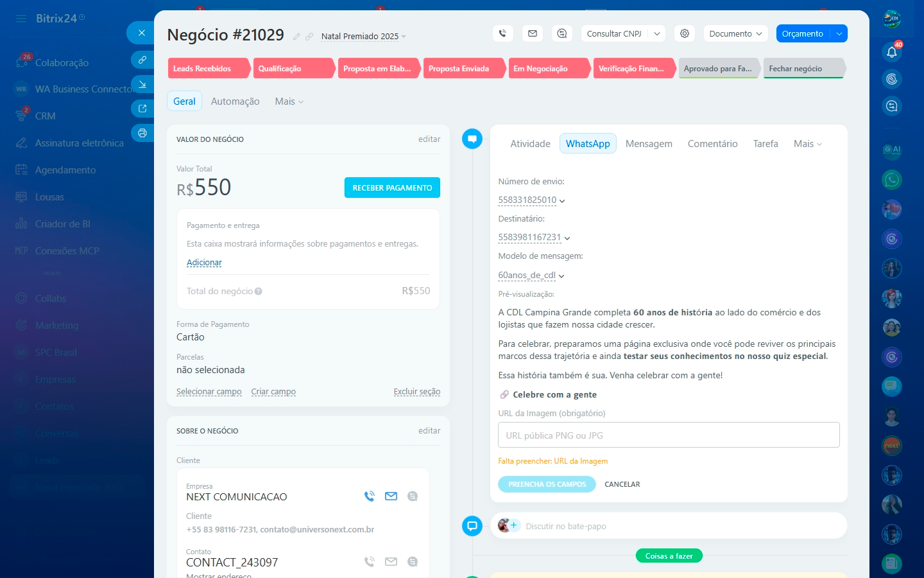Open the WhatsApp icon in right sidebar
The height and width of the screenshot is (578, 924).
pyautogui.click(x=892, y=180)
